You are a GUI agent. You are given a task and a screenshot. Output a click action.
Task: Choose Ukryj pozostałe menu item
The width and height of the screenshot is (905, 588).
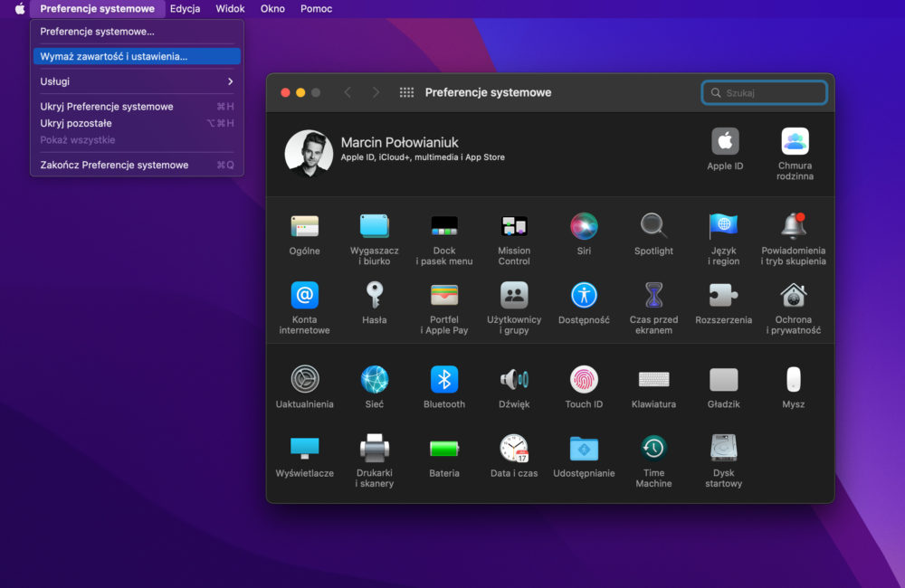pyautogui.click(x=137, y=123)
